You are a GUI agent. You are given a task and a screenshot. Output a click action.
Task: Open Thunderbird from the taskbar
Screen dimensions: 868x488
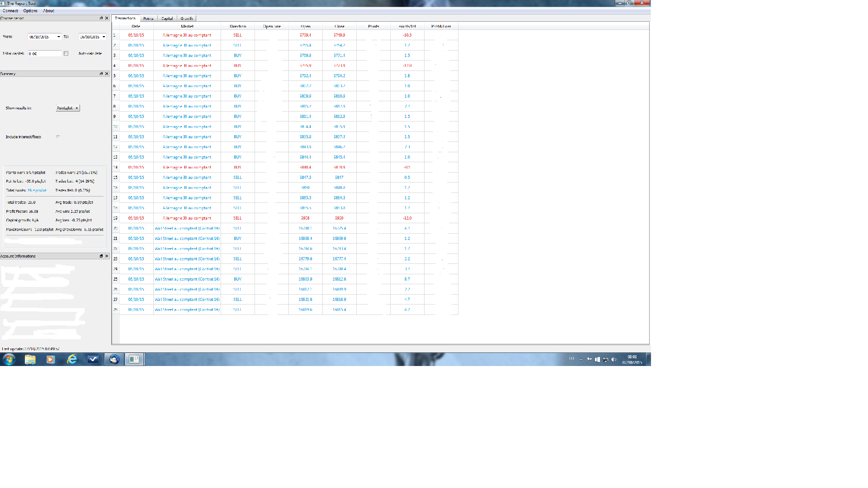point(114,359)
